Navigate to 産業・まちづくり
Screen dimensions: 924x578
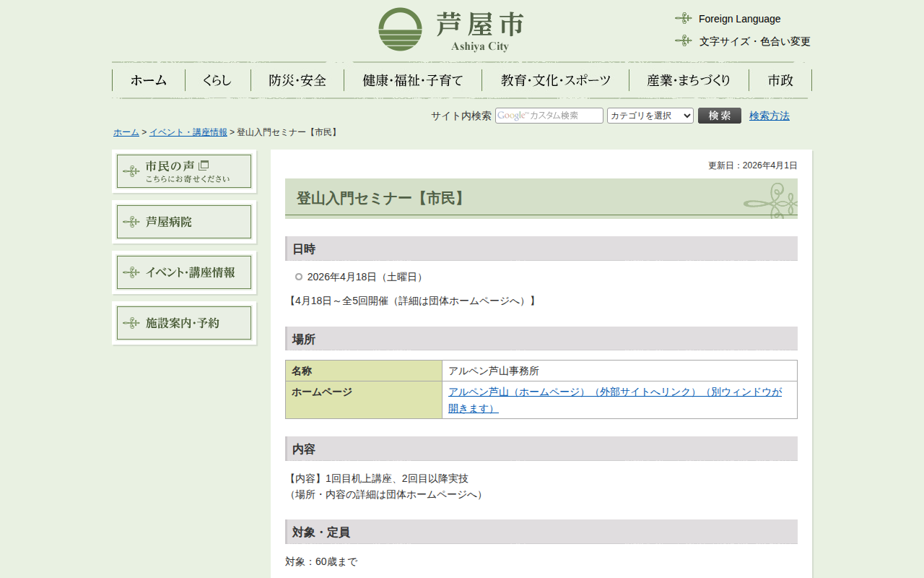(x=689, y=80)
